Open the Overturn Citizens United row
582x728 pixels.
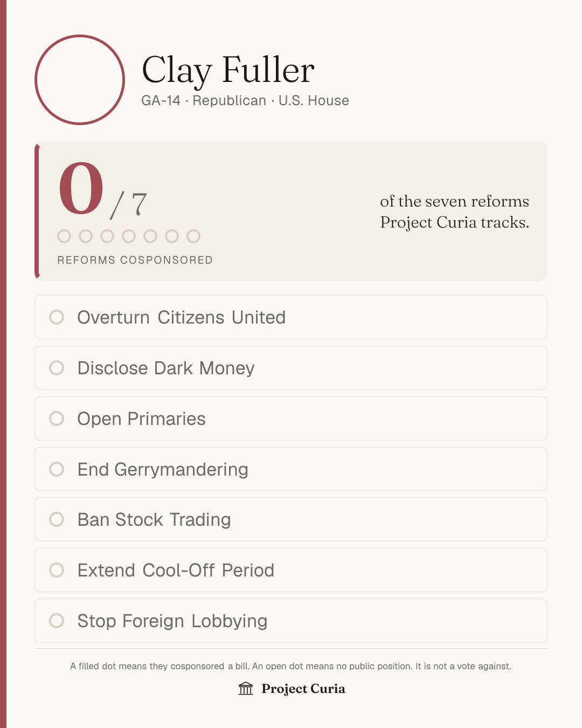point(291,317)
